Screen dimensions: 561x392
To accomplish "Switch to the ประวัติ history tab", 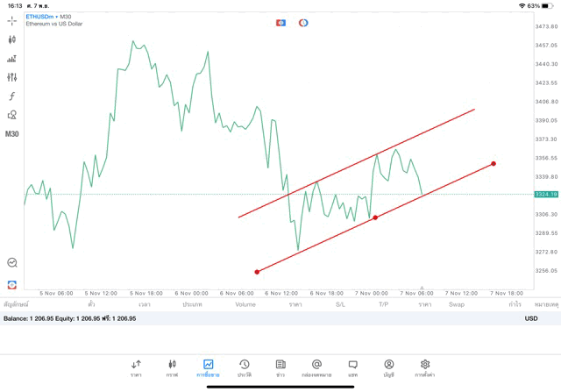I will point(245,367).
